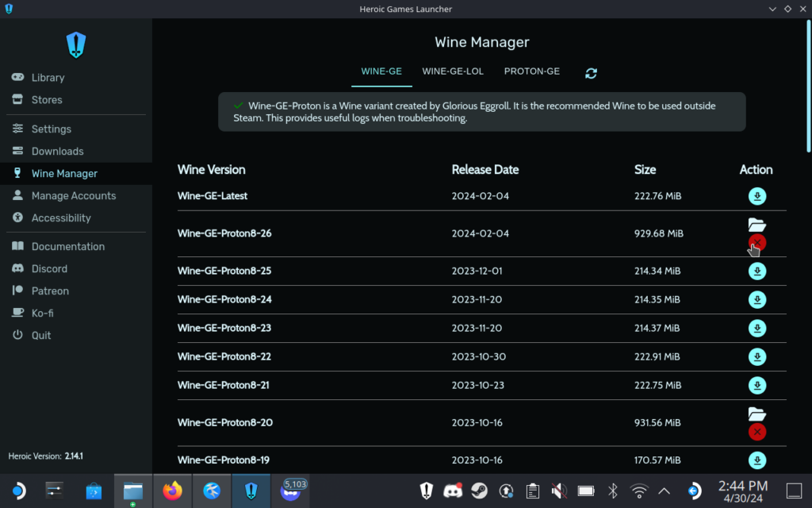812x508 pixels.
Task: Download Wine-GE-Proton8-21
Action: (x=756, y=385)
